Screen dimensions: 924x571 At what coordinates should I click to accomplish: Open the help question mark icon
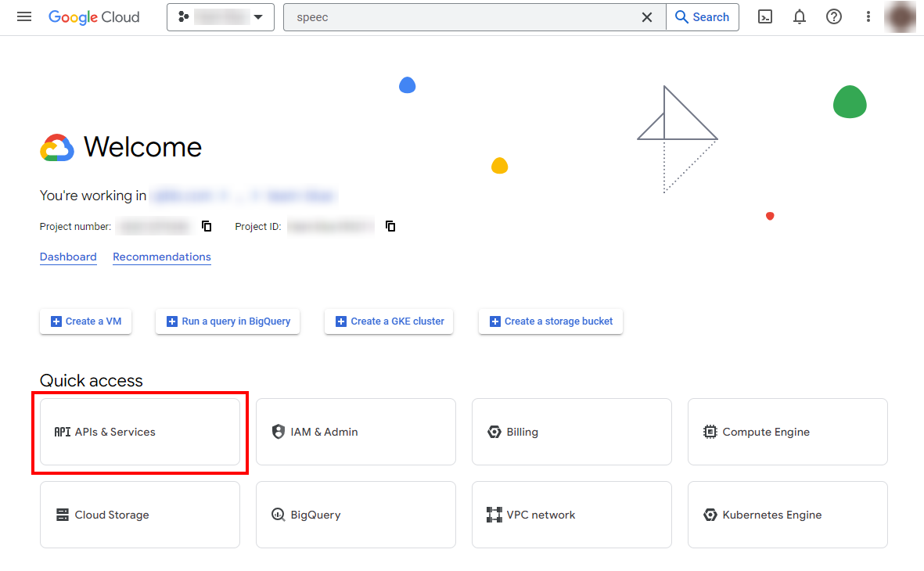click(834, 16)
